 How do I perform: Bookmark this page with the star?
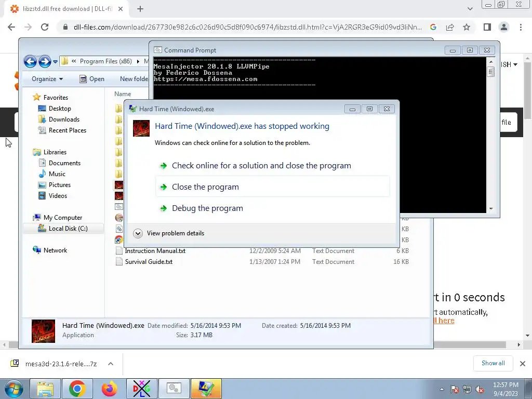click(x=467, y=27)
